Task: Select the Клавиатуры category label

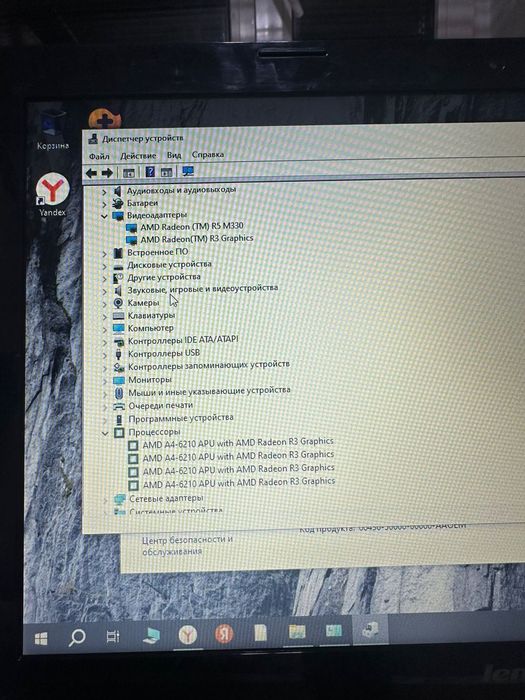Action: [151, 316]
